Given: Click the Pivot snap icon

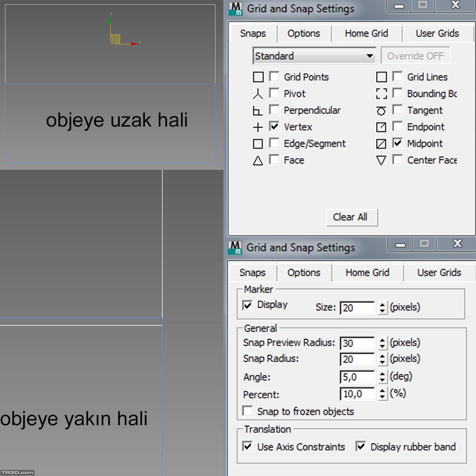Looking at the screenshot, I should 258,94.
